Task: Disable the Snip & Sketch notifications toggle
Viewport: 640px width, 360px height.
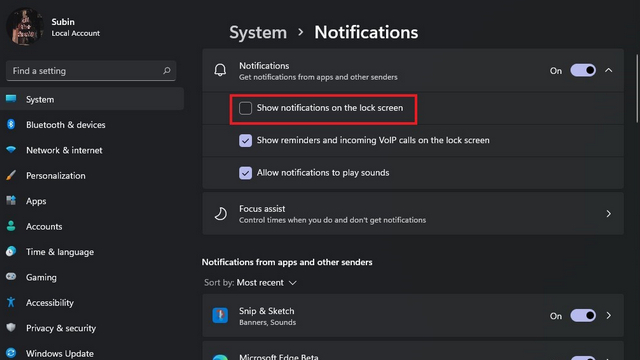Action: point(583,316)
